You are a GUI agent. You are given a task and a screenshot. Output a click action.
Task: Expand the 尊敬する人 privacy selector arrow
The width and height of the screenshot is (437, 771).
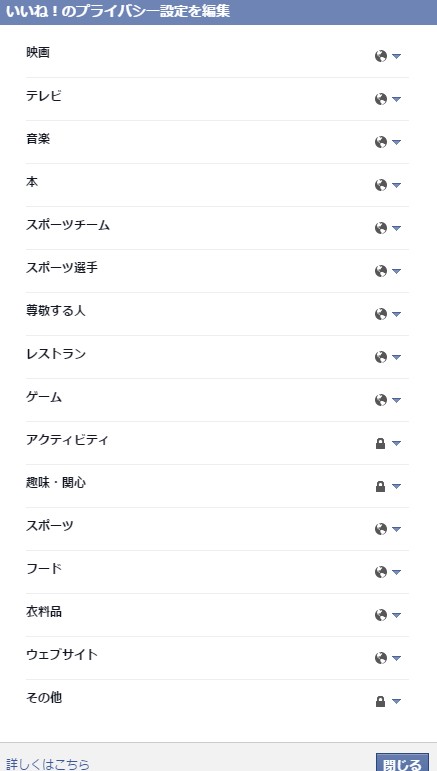[x=396, y=314]
